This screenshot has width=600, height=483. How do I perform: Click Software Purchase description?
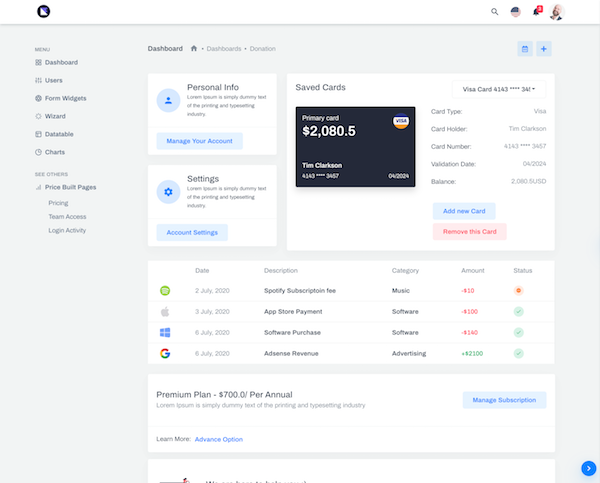click(292, 333)
